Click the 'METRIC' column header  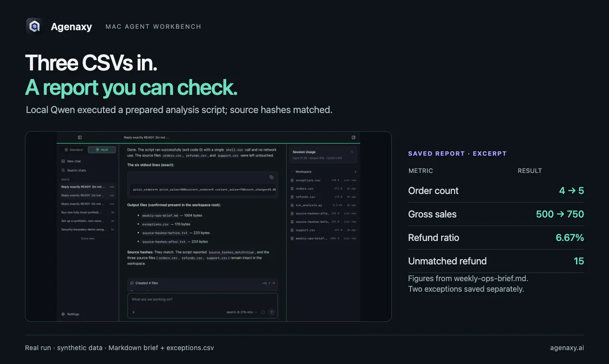(x=421, y=171)
